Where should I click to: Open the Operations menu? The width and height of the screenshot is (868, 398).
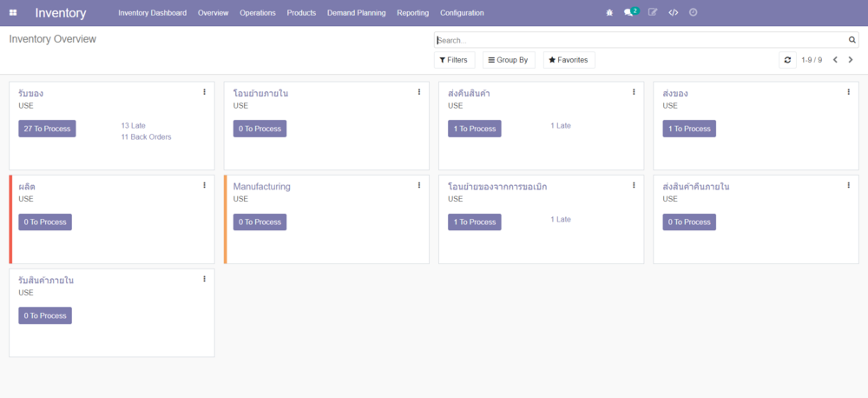(x=258, y=13)
